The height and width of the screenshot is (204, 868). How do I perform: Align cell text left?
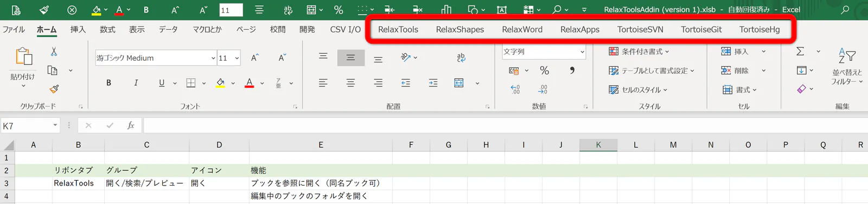[323, 83]
